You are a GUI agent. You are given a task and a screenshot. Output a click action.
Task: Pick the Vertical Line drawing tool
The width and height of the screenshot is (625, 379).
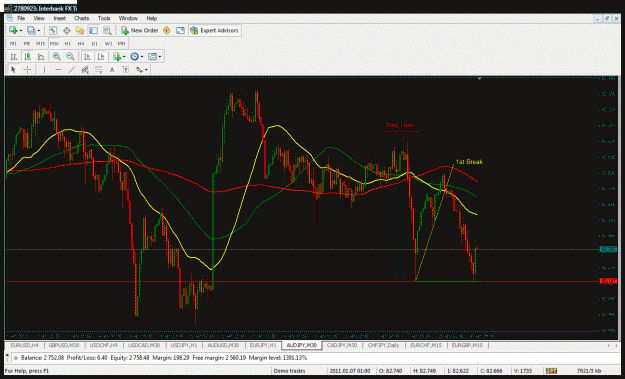tap(44, 70)
